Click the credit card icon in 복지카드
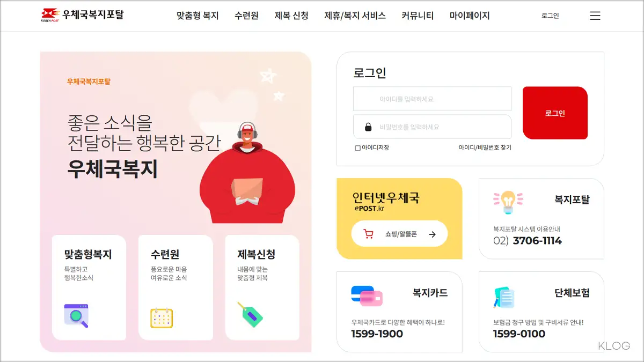 [x=367, y=295]
